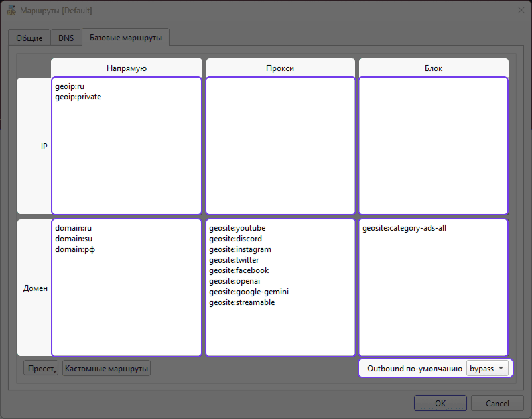Click the Outbound по-умолчанию label

click(x=415, y=369)
